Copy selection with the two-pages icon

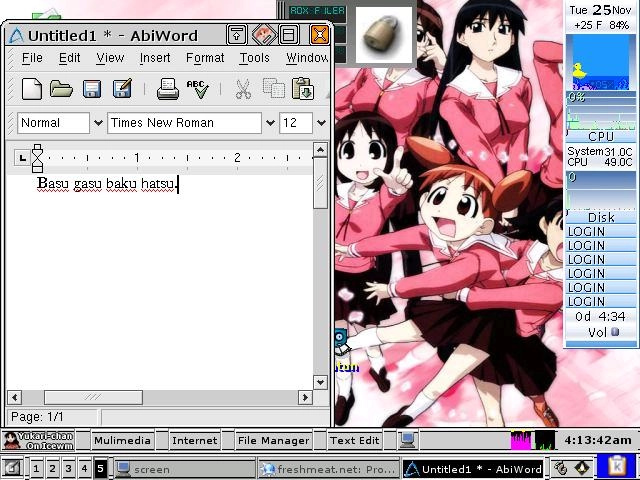[x=273, y=89]
